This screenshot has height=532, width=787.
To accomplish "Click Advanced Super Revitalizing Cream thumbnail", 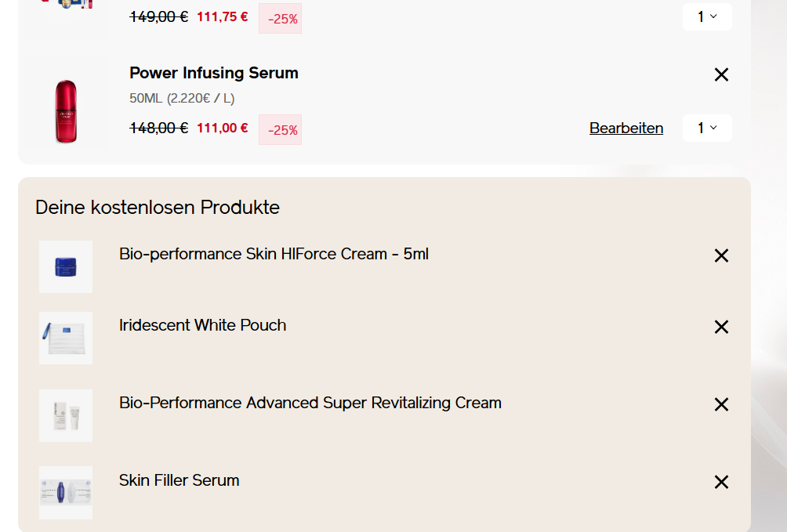I will [x=66, y=415].
